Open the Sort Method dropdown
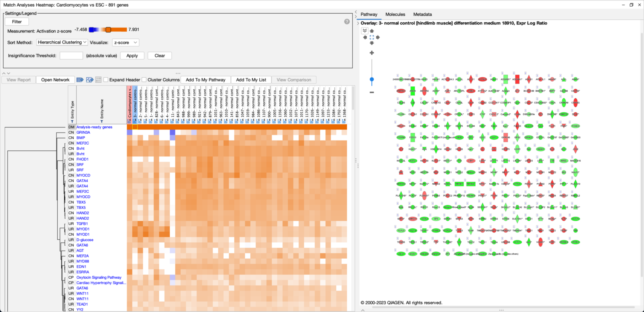Image resolution: width=644 pixels, height=312 pixels. tap(62, 42)
